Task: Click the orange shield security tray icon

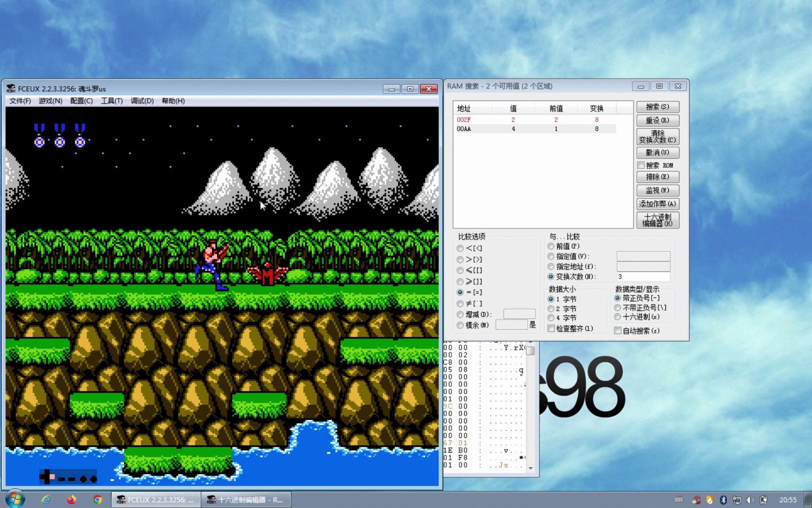Action: [710, 500]
